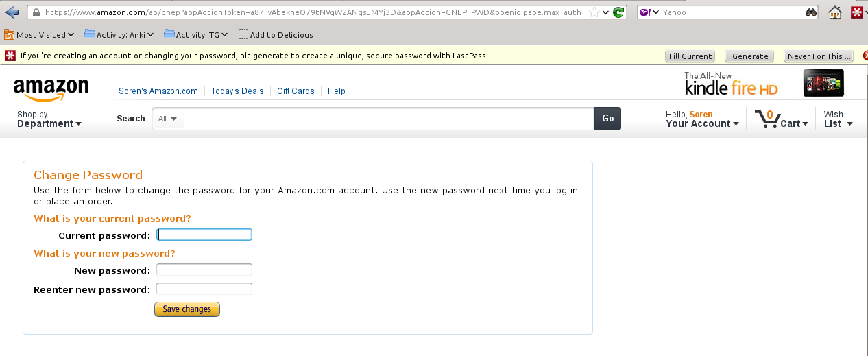Click the 'What is your current password?' text
This screenshot has height=356, width=868.
[112, 219]
